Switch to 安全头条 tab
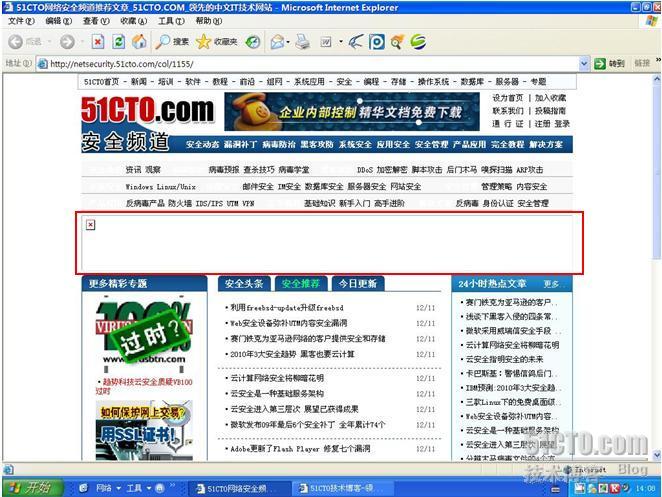Image resolution: width=662 pixels, height=497 pixels. (x=244, y=284)
